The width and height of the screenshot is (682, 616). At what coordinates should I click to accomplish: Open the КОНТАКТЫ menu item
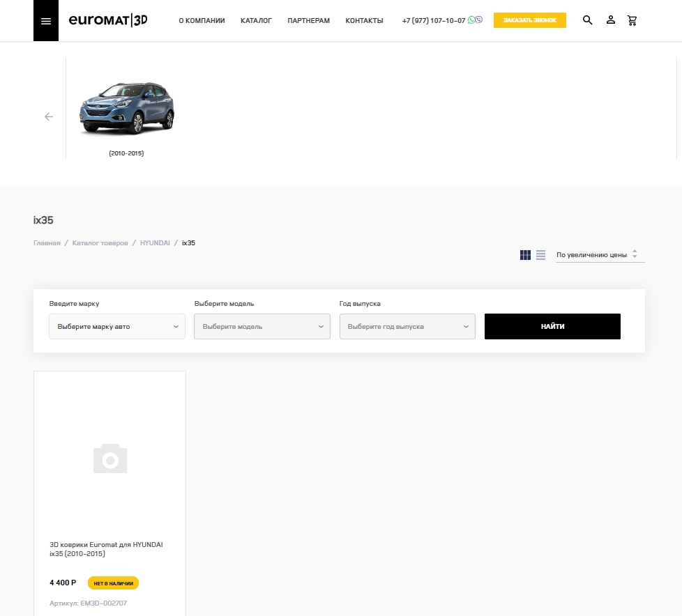(364, 20)
